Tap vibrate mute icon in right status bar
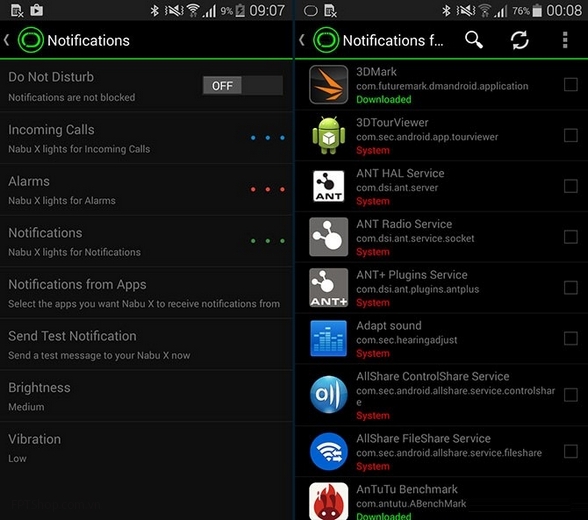This screenshot has height=520, width=588. pos(466,10)
